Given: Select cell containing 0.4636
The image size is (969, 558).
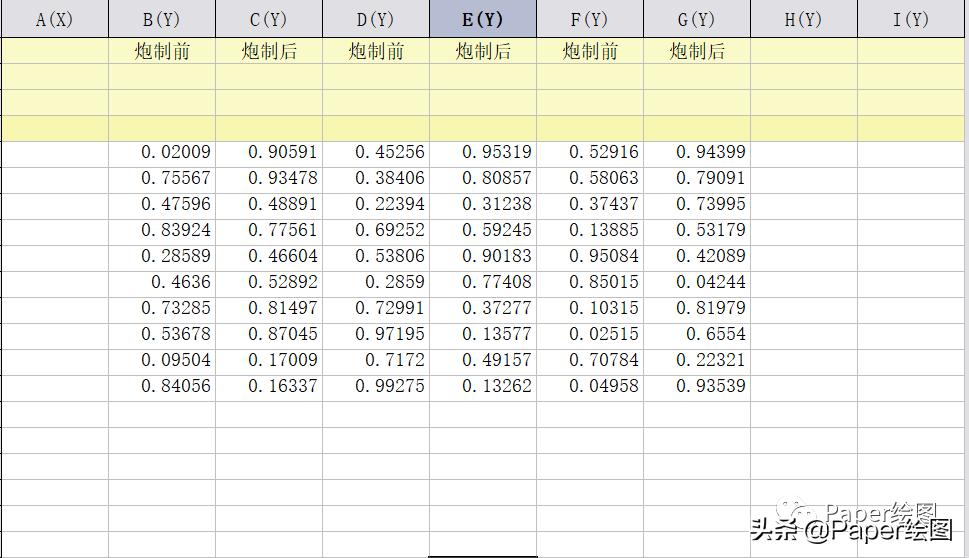Looking at the screenshot, I should point(162,282).
